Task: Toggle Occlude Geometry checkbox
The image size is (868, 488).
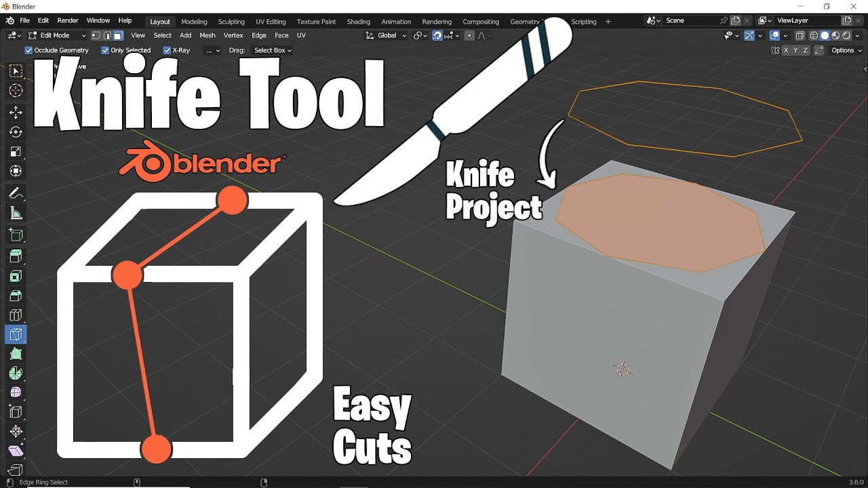Action: click(x=28, y=50)
